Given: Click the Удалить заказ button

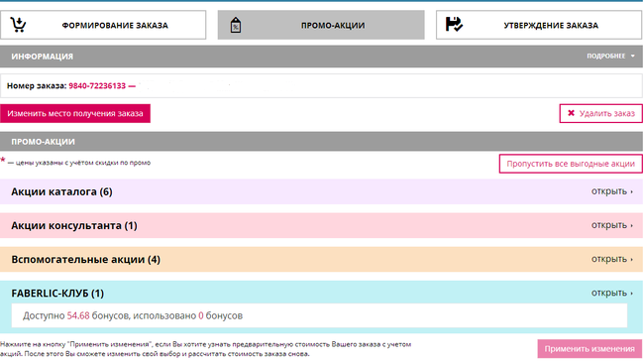Looking at the screenshot, I should [x=600, y=113].
